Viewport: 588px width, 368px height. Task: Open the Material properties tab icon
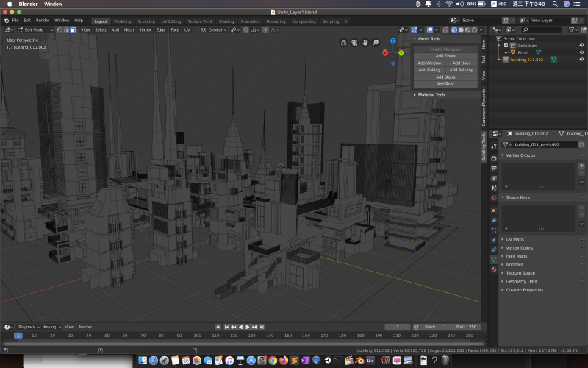(x=493, y=269)
